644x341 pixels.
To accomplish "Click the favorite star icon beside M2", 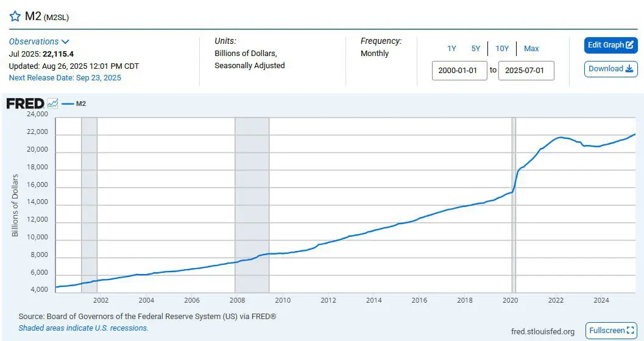I will coord(15,16).
